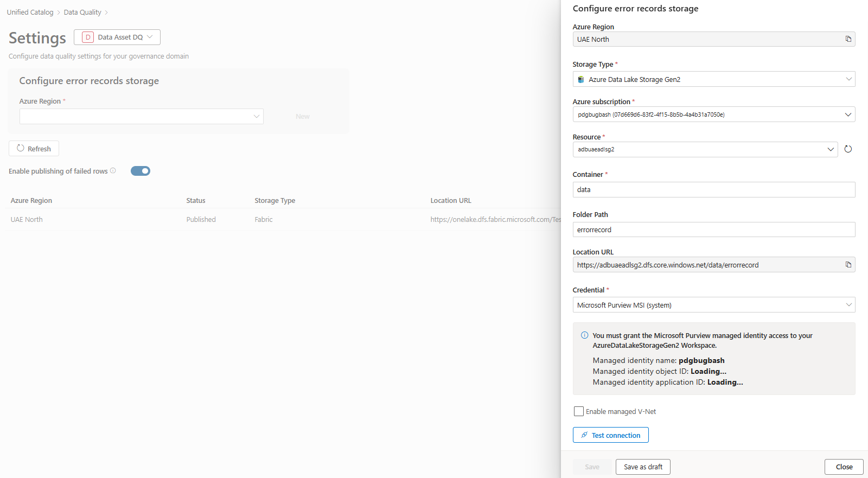Click Test connection button
Viewport: 868px width, 478px height.
(611, 435)
